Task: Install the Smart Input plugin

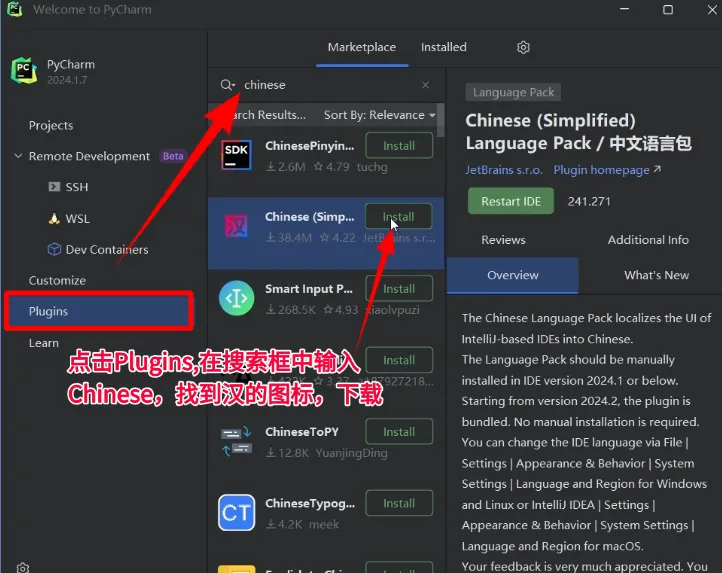Action: 399,289
